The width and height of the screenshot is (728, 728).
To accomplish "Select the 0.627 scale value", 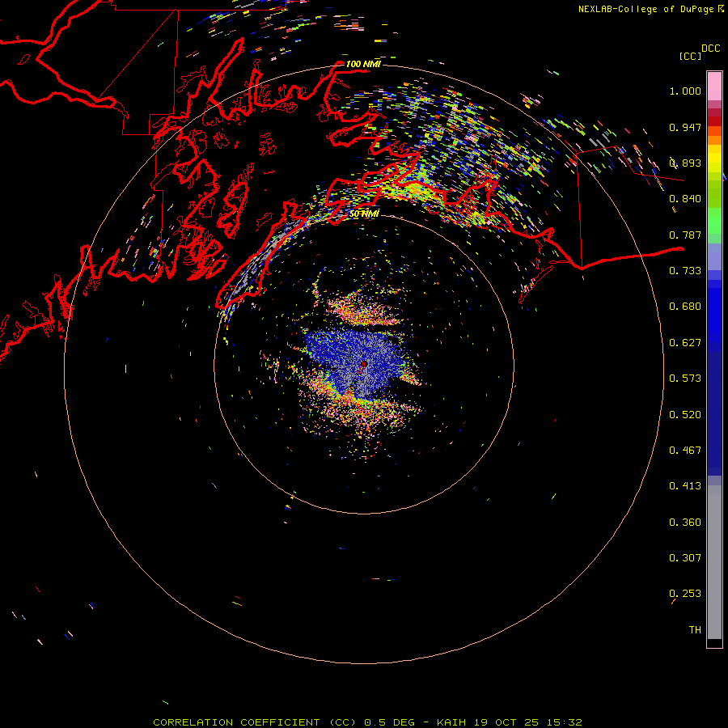I will pyautogui.click(x=685, y=343).
